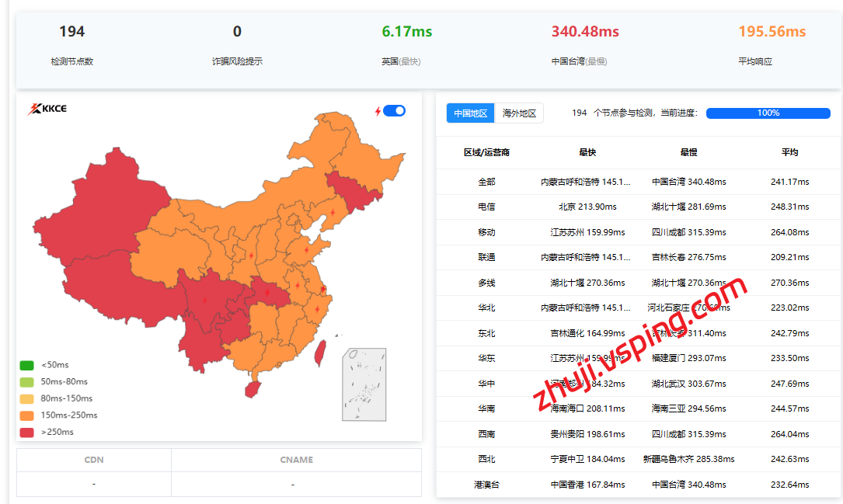This screenshot has height=504, width=843.
Task: Click the 100% progress bar
Action: point(768,113)
